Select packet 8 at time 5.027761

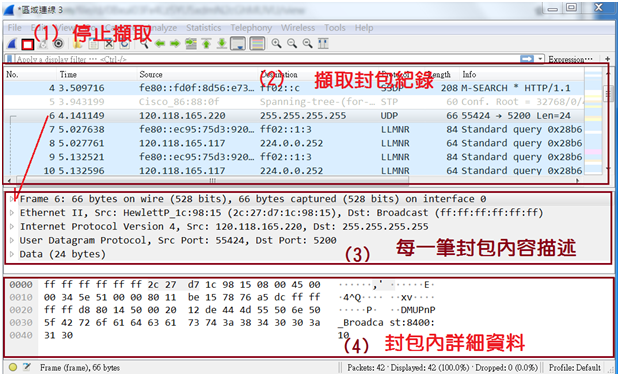tap(295, 143)
